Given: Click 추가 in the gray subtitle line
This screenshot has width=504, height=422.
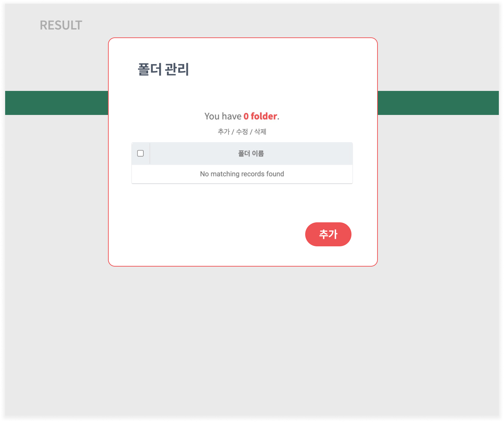Looking at the screenshot, I should (224, 132).
